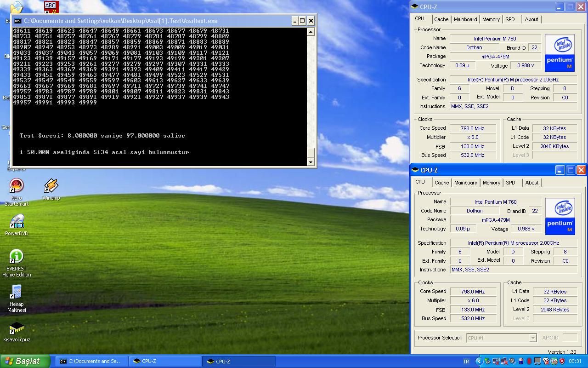Click the TR language indicator
Image resolution: width=588 pixels, height=368 pixels.
(x=467, y=362)
